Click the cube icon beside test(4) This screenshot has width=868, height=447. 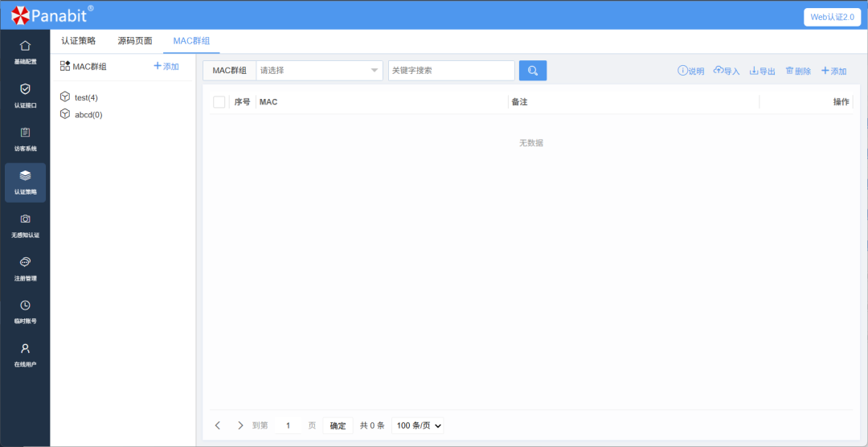coord(65,97)
